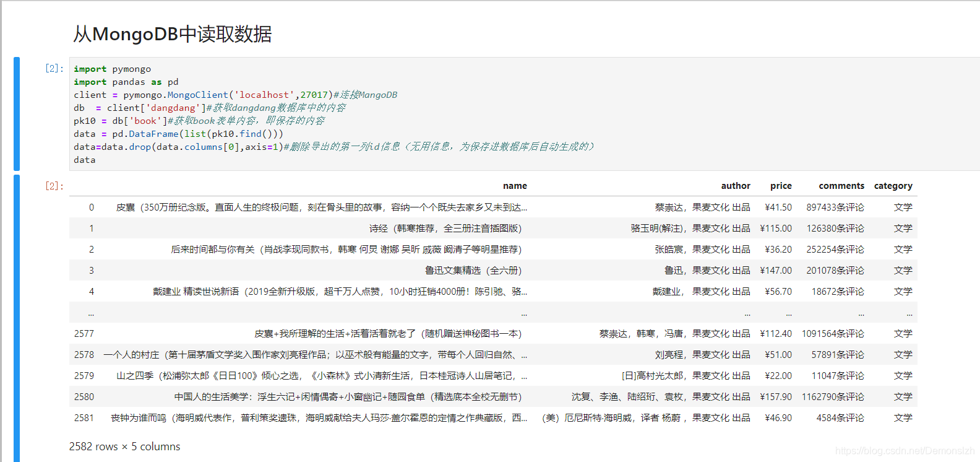Click price ¥51.00
This screenshot has height=462, width=980.
(x=778, y=355)
